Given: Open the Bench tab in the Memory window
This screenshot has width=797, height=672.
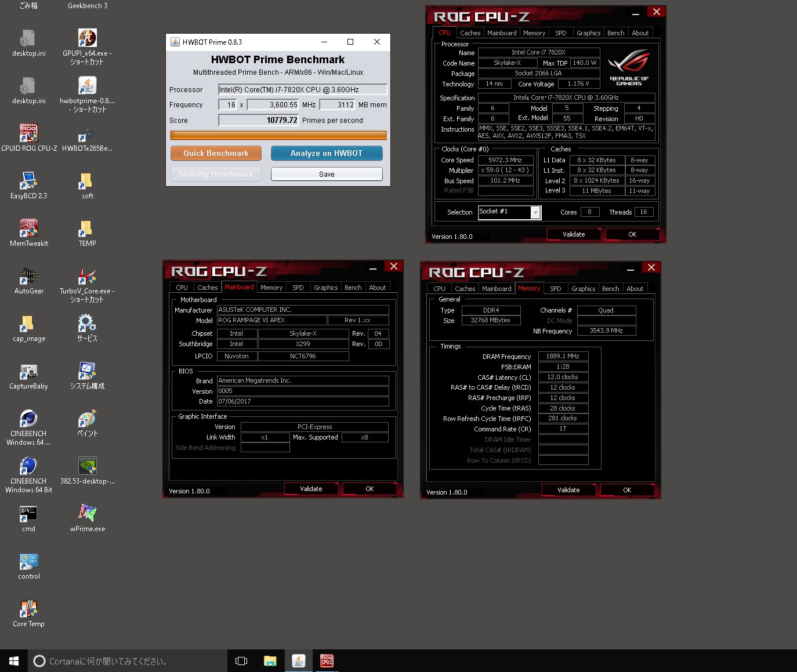Looking at the screenshot, I should point(610,289).
